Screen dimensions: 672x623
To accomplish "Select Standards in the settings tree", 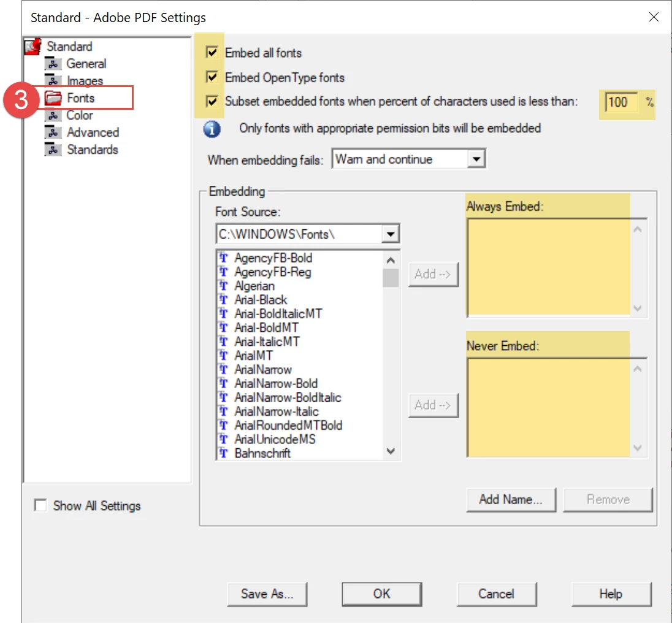I will pos(93,149).
